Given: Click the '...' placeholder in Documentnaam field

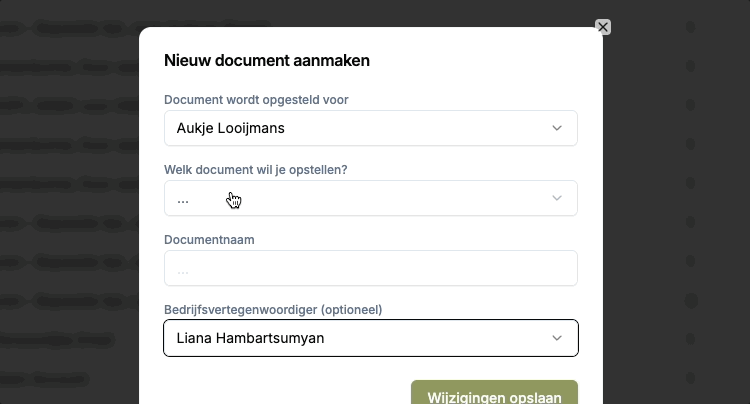Looking at the screenshot, I should (183, 269).
